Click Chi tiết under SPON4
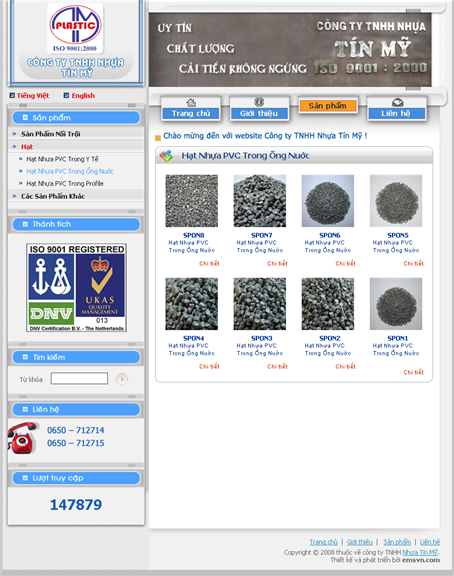 (209, 366)
